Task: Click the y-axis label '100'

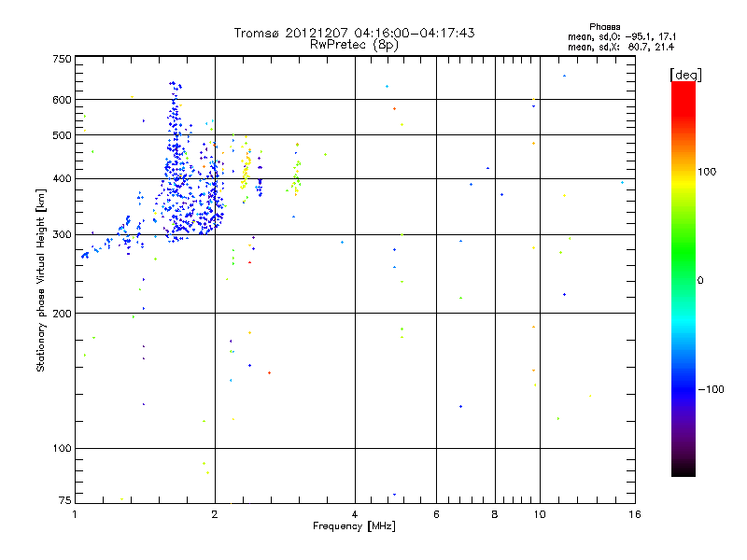Action: point(62,449)
